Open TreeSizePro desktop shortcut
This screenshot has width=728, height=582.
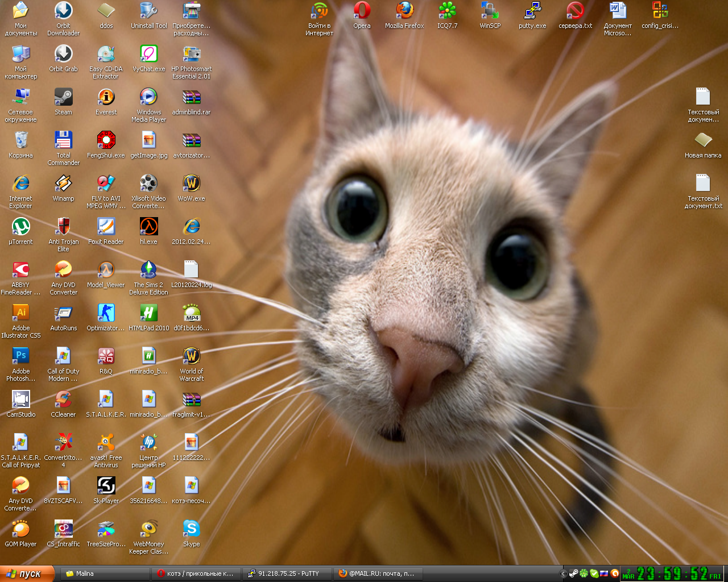click(106, 529)
